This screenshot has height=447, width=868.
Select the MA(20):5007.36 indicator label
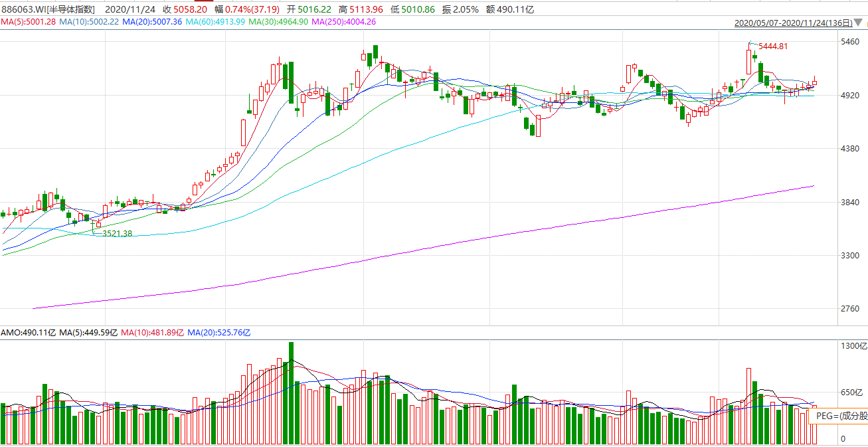coord(152,22)
